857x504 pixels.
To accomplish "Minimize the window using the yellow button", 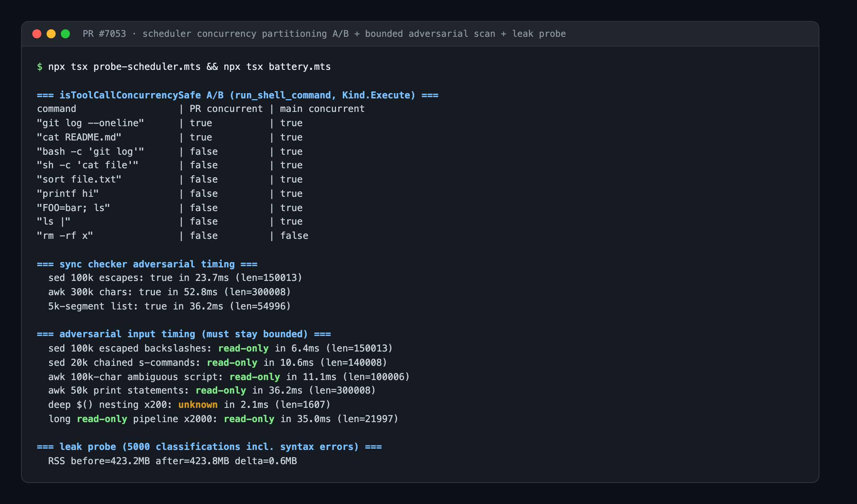I will point(51,34).
